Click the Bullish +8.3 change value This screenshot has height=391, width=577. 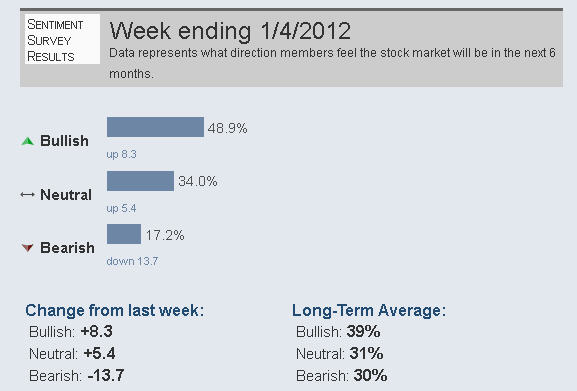click(97, 331)
